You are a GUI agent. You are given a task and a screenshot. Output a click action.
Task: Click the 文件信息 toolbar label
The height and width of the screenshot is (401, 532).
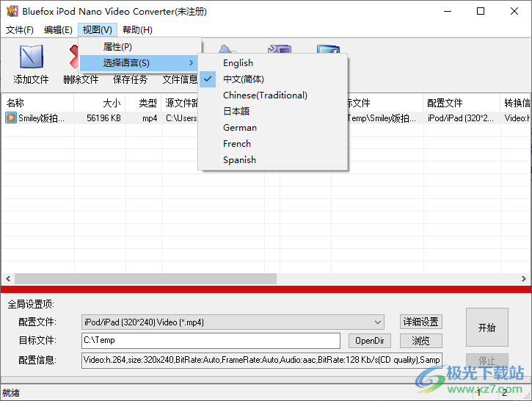click(x=181, y=79)
